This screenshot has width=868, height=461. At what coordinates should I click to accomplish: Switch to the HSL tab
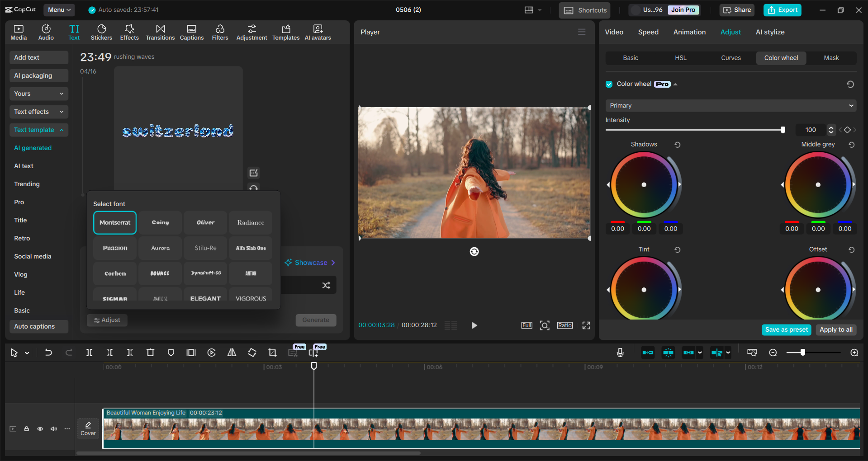pyautogui.click(x=680, y=58)
